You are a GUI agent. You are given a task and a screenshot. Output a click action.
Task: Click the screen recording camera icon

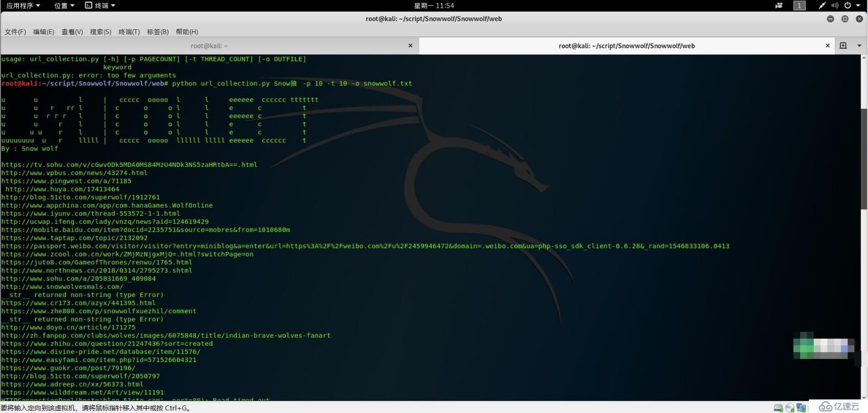pos(779,5)
